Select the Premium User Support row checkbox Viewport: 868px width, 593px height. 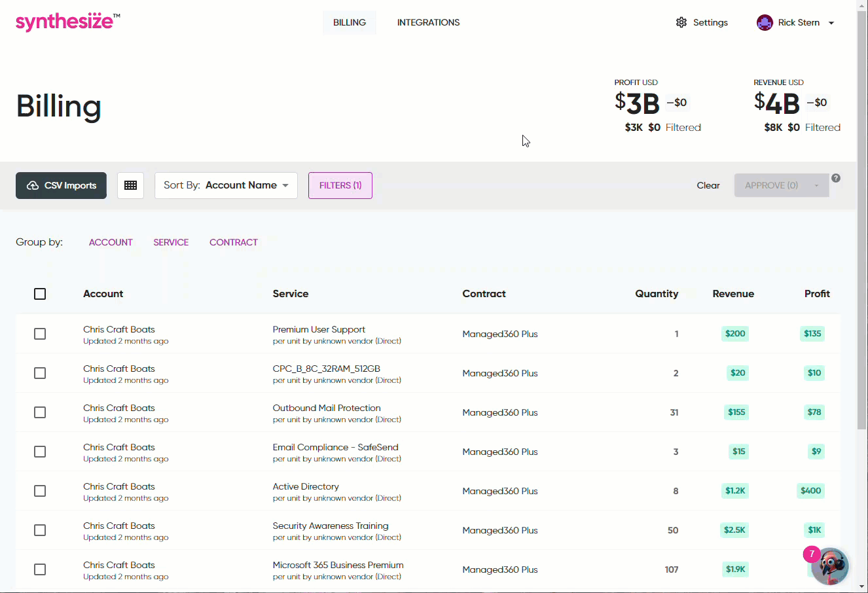tap(40, 334)
